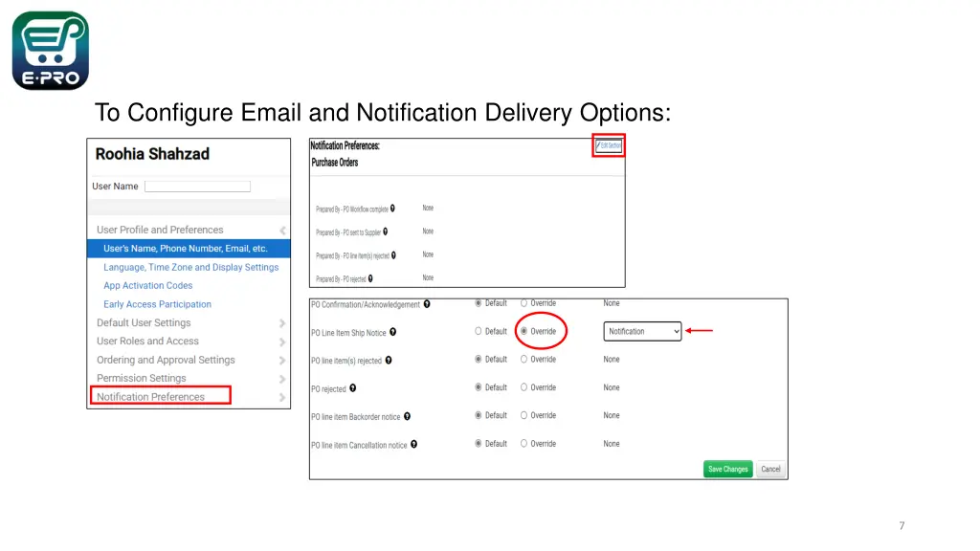Select Override for PO Confirmation/Acknowledgement

click(x=523, y=303)
